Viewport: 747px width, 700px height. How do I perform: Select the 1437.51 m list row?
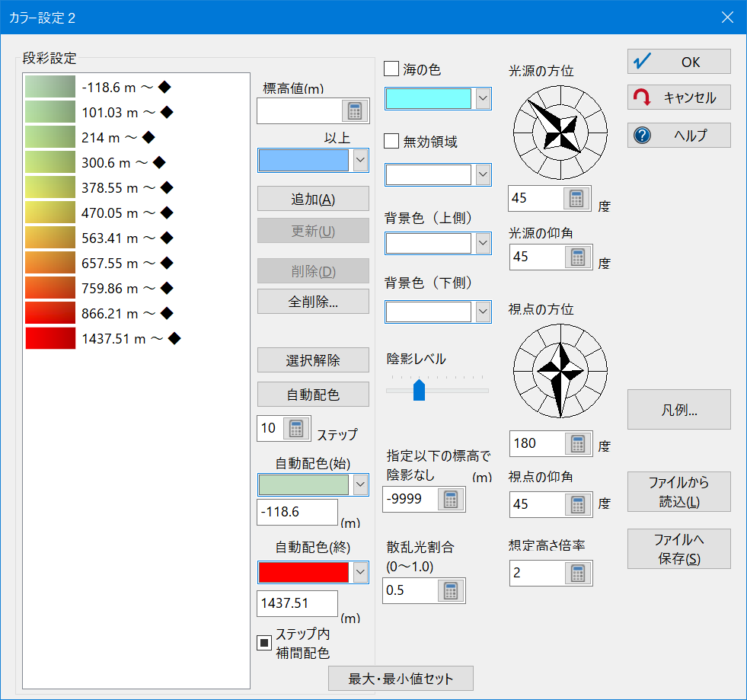[x=136, y=338]
